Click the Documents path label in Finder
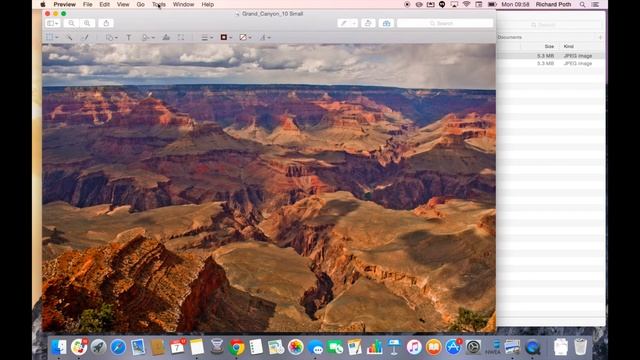 (x=509, y=37)
